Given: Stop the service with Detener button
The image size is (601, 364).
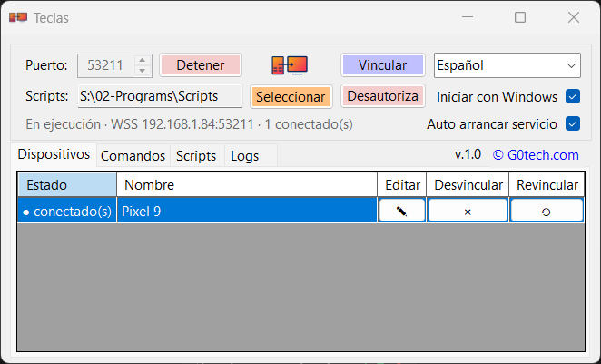Looking at the screenshot, I should coord(201,65).
